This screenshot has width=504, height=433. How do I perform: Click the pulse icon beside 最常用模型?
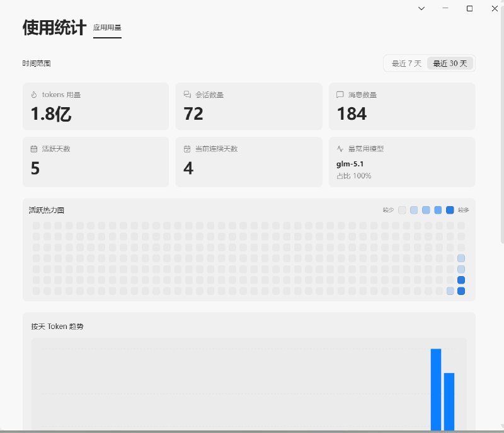pyautogui.click(x=340, y=149)
